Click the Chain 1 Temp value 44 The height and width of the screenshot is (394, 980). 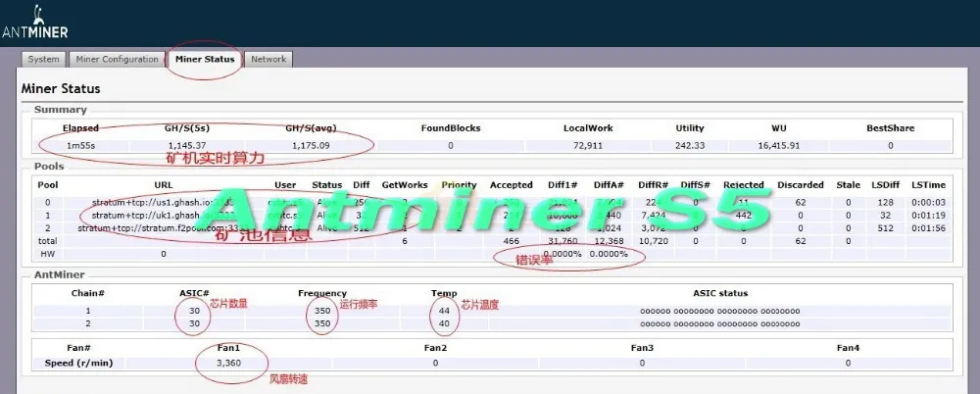444,311
